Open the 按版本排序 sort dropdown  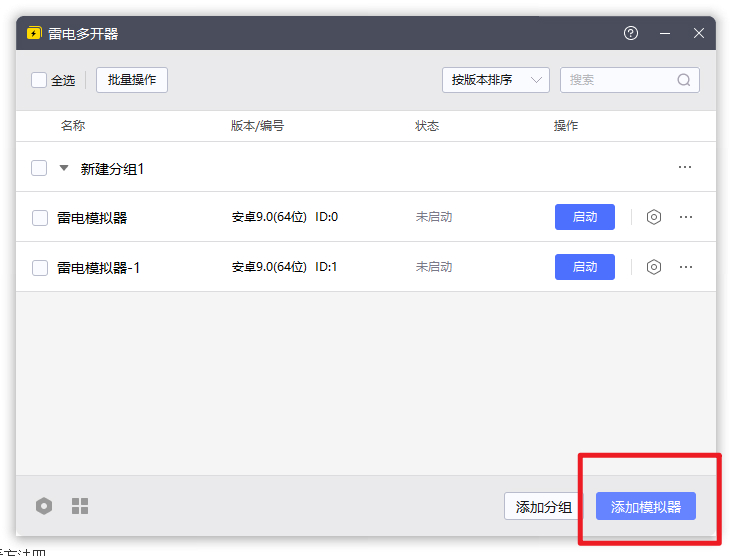coord(496,80)
